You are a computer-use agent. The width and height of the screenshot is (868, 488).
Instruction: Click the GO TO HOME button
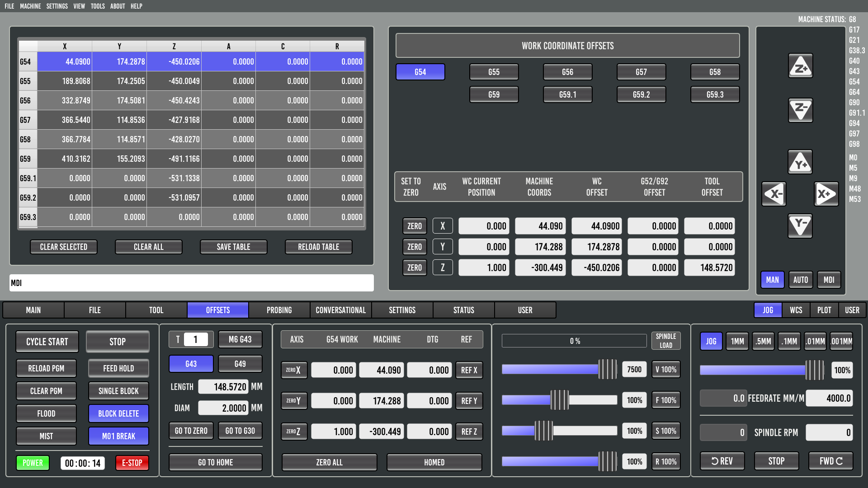pos(215,462)
